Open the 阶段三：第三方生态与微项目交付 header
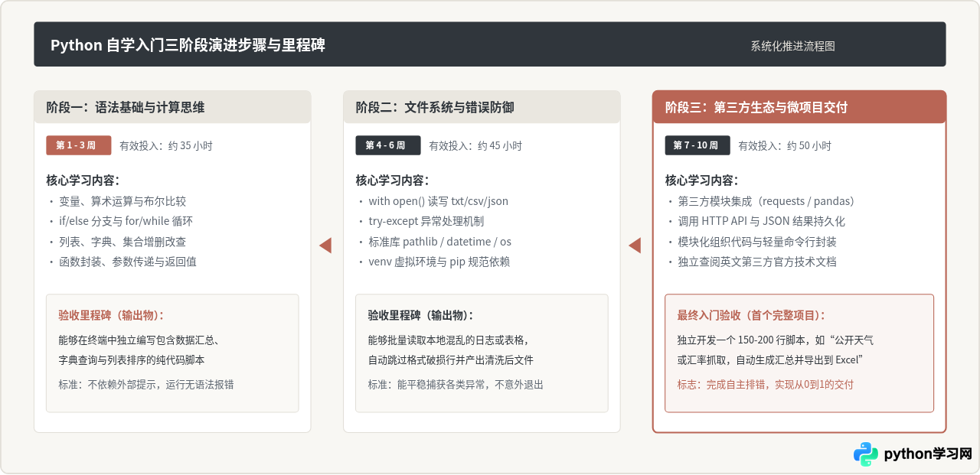This screenshot has width=980, height=475. click(799, 107)
